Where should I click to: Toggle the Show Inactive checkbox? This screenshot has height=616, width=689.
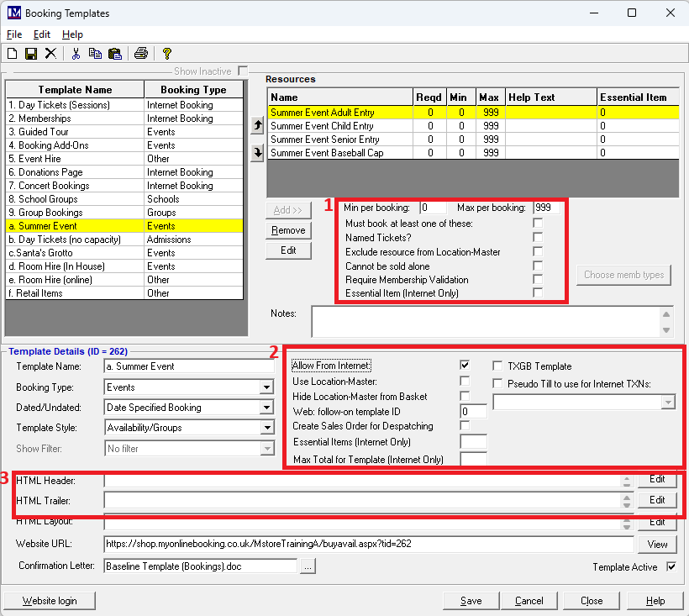click(x=242, y=71)
